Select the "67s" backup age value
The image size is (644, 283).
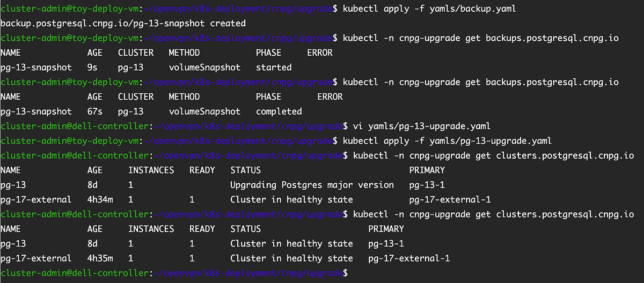95,111
